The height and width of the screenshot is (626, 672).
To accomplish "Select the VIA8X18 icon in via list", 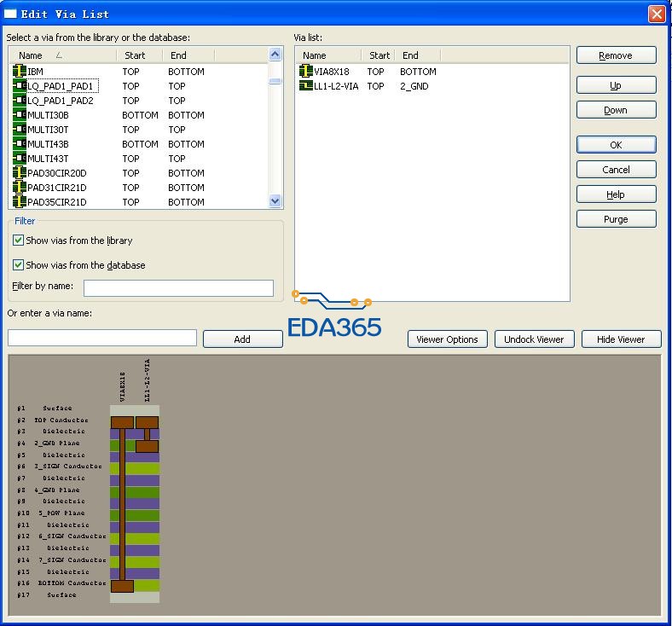I will (x=306, y=72).
